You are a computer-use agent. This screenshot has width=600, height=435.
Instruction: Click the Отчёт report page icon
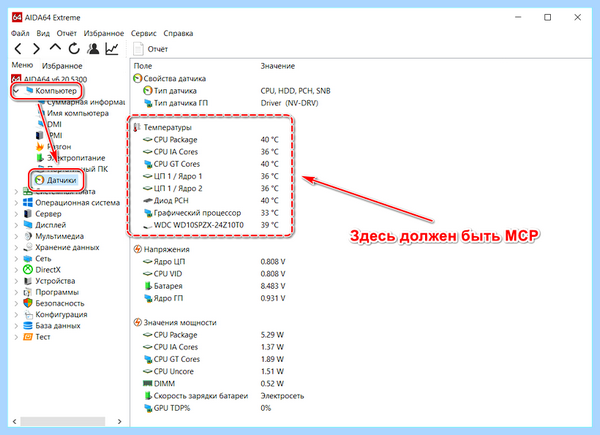[138, 49]
